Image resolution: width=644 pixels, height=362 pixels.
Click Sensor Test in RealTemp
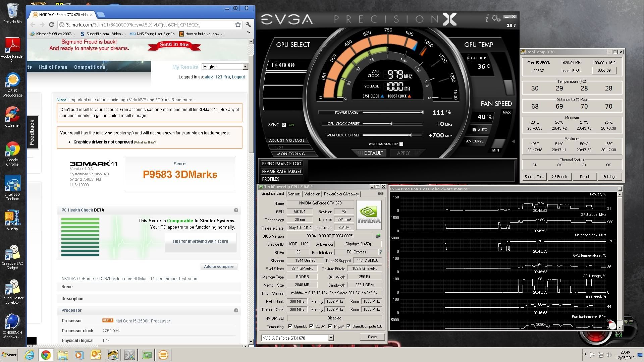pyautogui.click(x=534, y=177)
